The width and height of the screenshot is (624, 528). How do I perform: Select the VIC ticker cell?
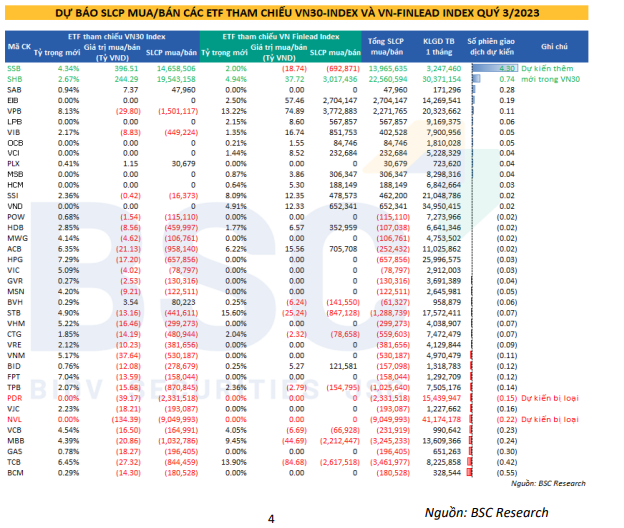[13, 270]
